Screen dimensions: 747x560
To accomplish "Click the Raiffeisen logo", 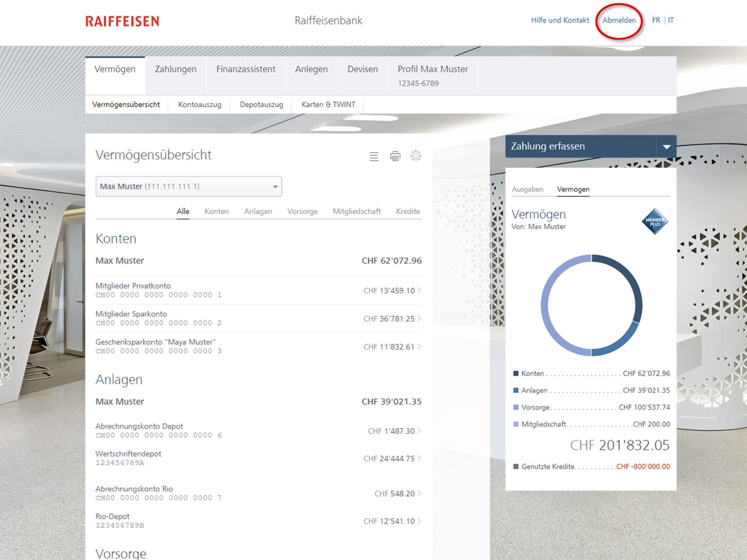I will pyautogui.click(x=122, y=21).
